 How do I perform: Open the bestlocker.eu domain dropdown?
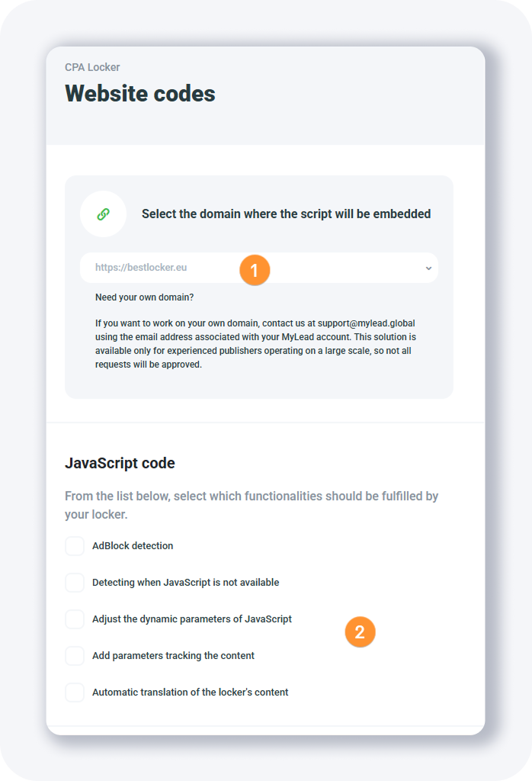168,268
